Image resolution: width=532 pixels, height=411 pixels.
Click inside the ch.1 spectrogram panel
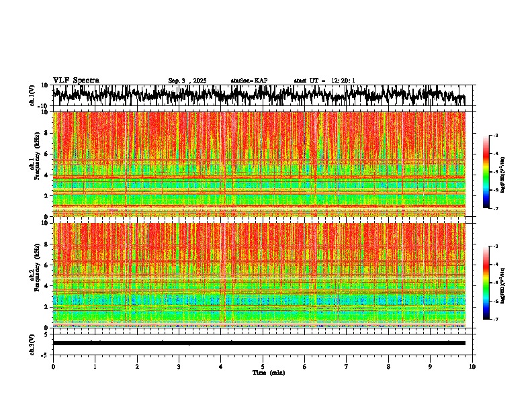(x=259, y=164)
